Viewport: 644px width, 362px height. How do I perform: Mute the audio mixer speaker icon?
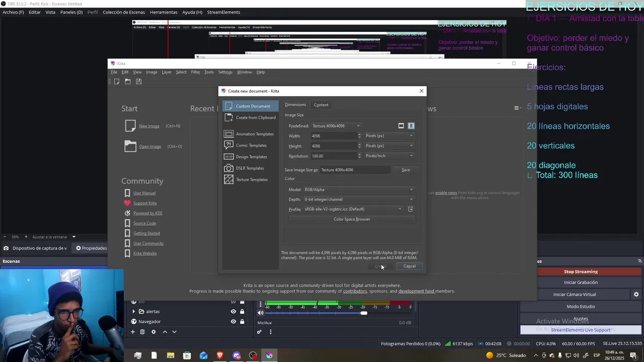(x=261, y=313)
